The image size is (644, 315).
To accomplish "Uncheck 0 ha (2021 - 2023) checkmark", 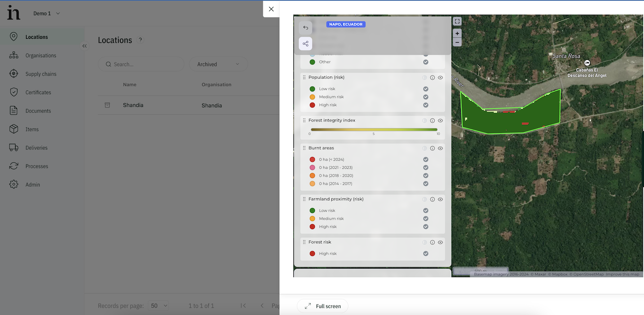I will (426, 168).
